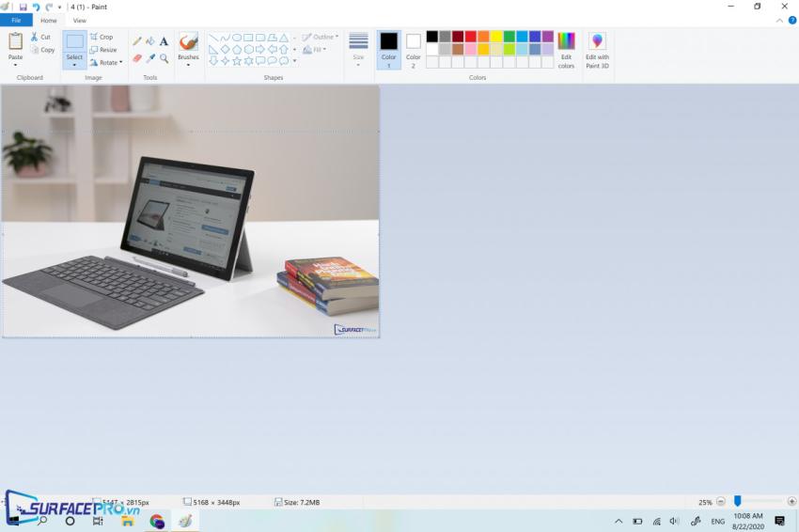Click the Paste clipboard icon
The width and height of the screenshot is (799, 532).
[x=15, y=41]
